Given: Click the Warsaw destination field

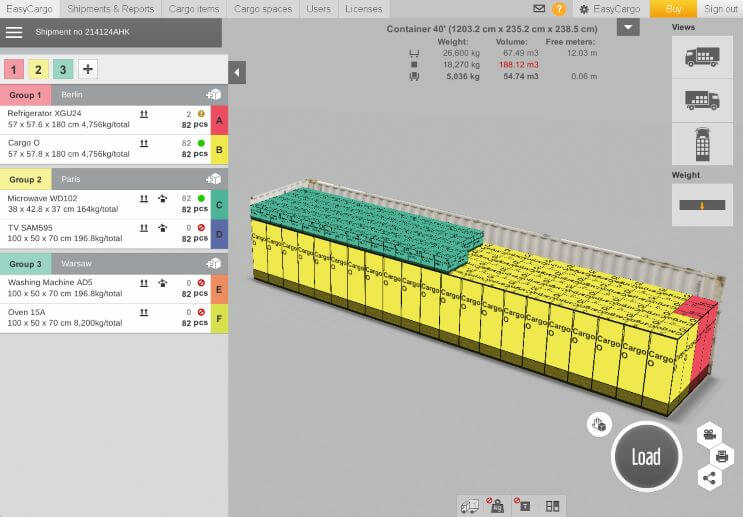Looking at the screenshot, I should pyautogui.click(x=127, y=263).
